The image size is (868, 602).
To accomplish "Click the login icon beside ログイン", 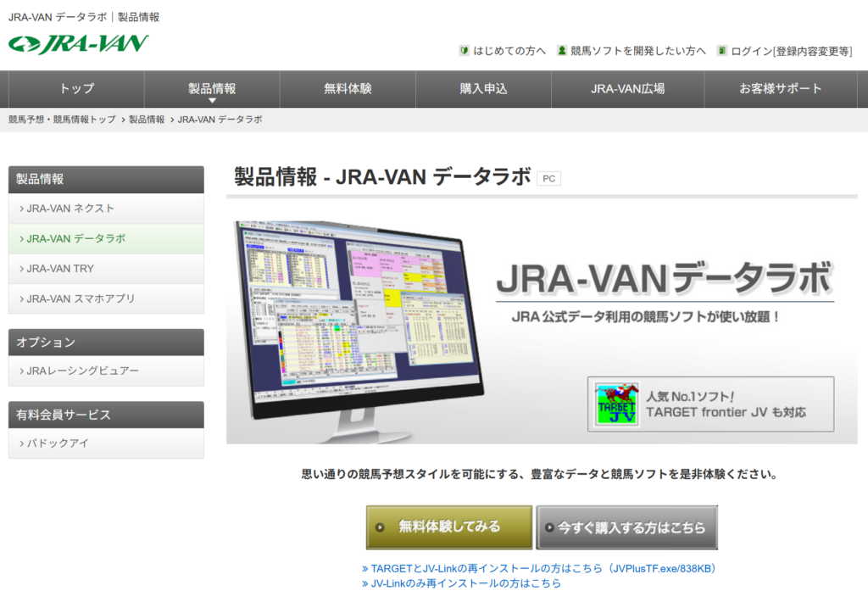I will coord(721,51).
